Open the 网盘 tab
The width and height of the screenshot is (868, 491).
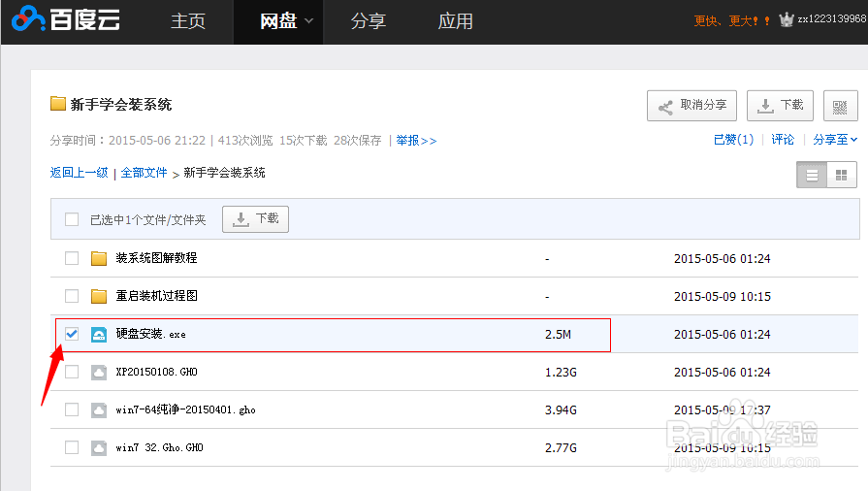pyautogui.click(x=278, y=21)
